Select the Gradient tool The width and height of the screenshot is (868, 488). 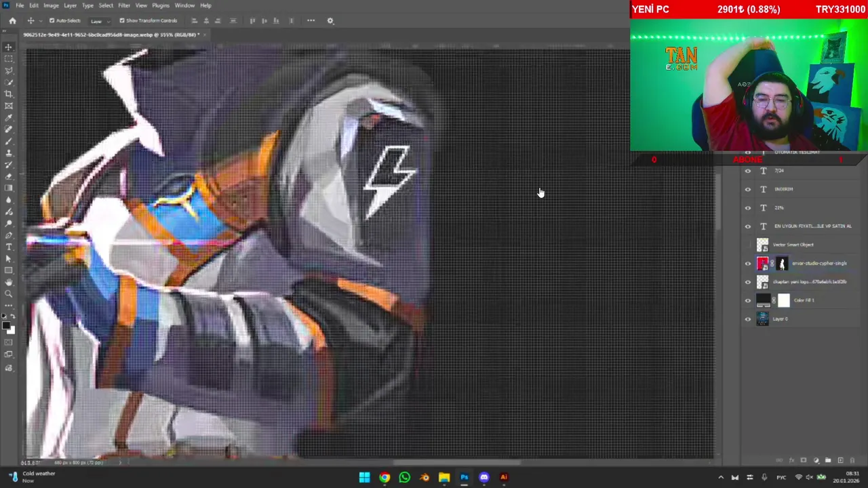9,188
